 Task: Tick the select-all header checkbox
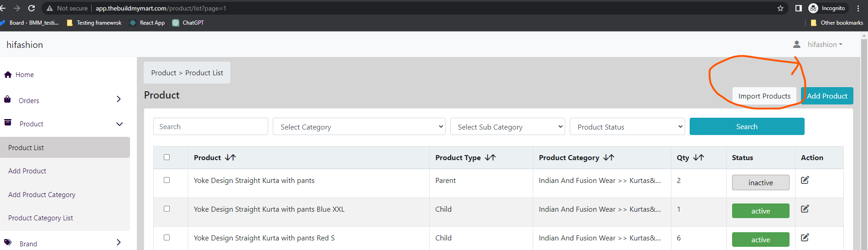point(166,157)
